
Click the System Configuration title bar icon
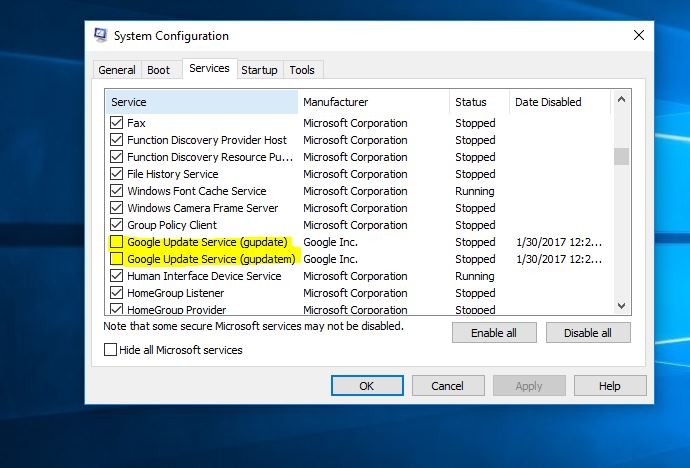pos(101,36)
